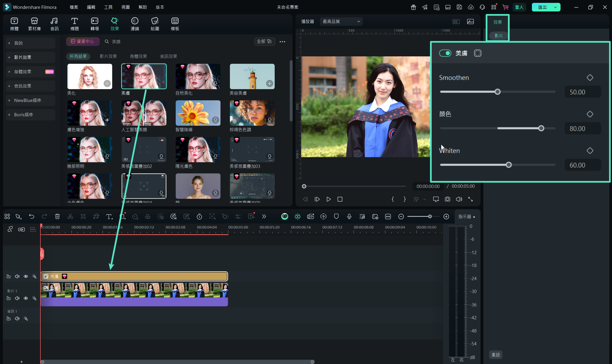The width and height of the screenshot is (612, 364).
Task: Click the 重設 reset button
Action: coord(496,355)
